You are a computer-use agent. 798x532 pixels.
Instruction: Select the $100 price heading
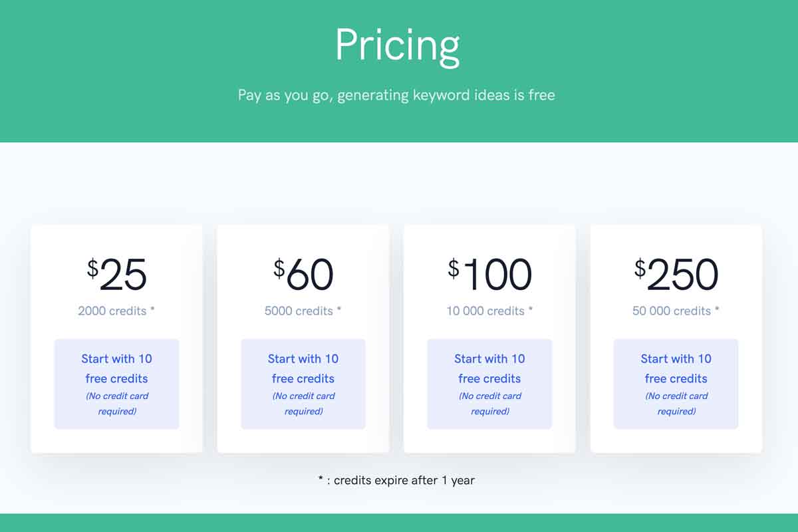tap(489, 275)
